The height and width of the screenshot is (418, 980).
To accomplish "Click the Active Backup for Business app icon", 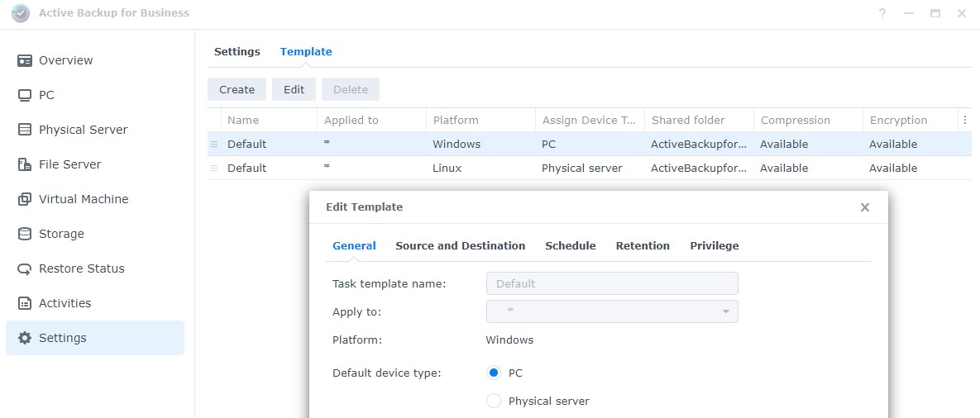I will [x=21, y=13].
